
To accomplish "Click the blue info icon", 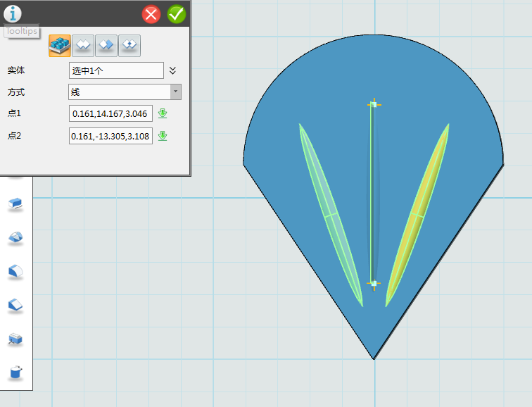I will point(13,14).
